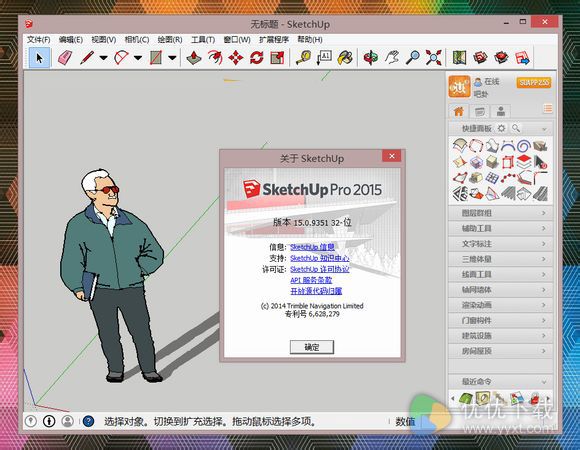
Task: Open the API 服务条款 link
Action: pos(311,280)
